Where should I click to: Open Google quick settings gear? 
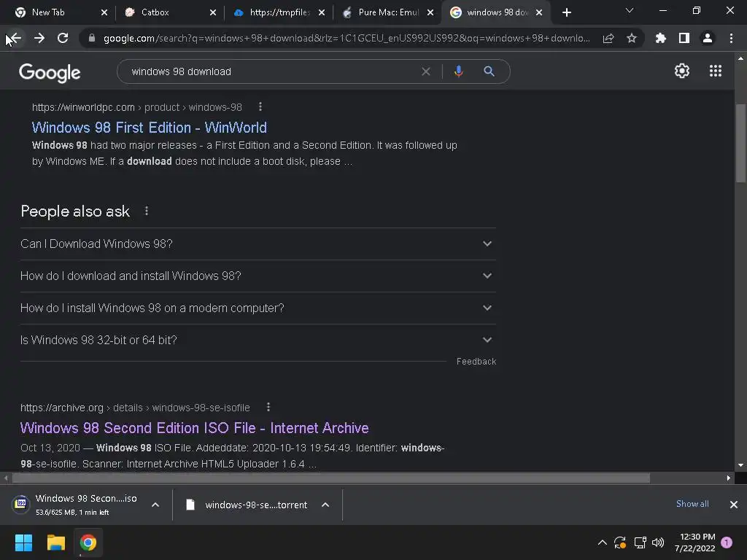(x=682, y=71)
